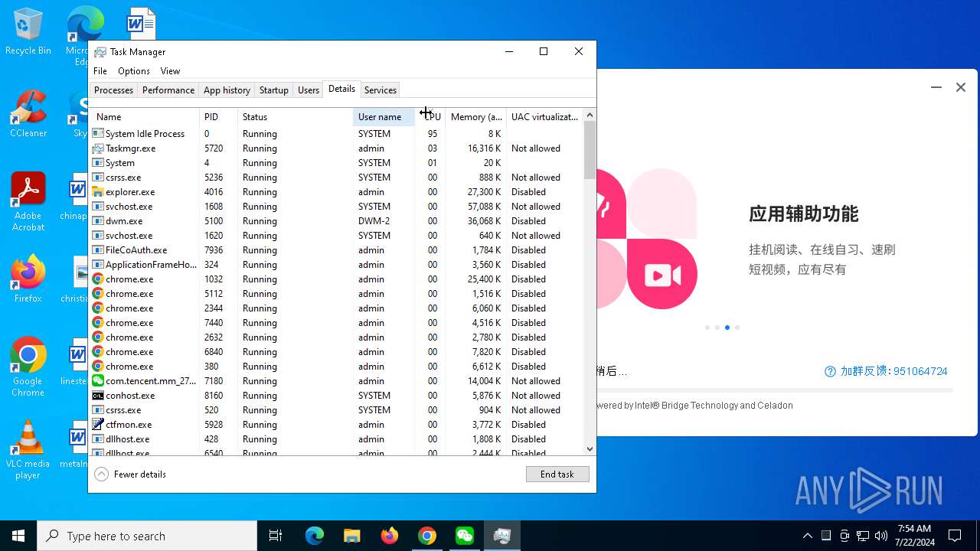Viewport: 980px width, 551px height.
Task: Open the notification center icon
Action: (955, 536)
